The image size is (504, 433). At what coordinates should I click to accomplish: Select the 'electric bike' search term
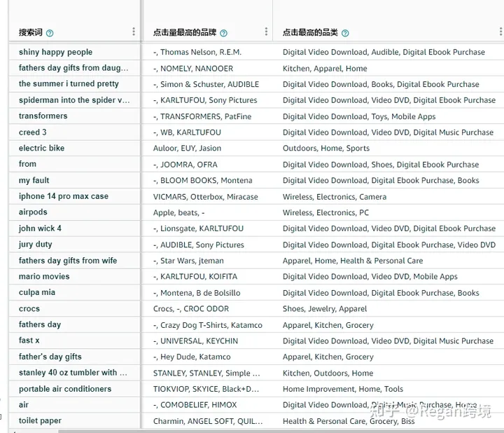click(x=41, y=148)
